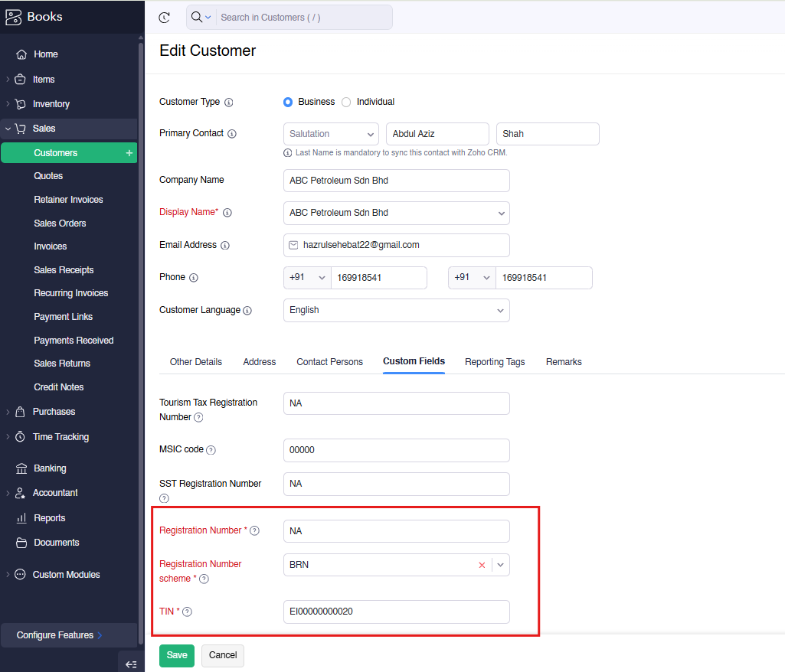The height and width of the screenshot is (672, 785).
Task: Click the Time Tracking stopwatch icon
Action: pos(20,436)
